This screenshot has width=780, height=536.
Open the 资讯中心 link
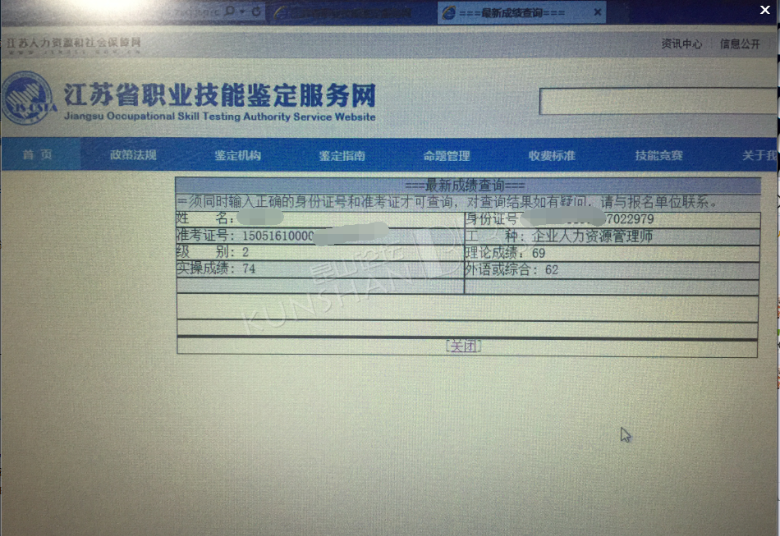point(682,44)
